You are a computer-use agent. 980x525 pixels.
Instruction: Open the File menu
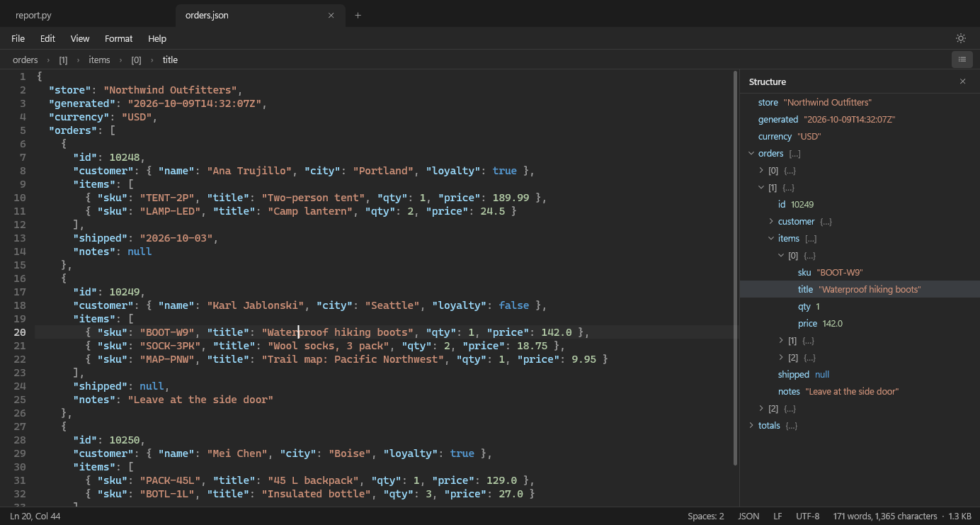[18, 38]
